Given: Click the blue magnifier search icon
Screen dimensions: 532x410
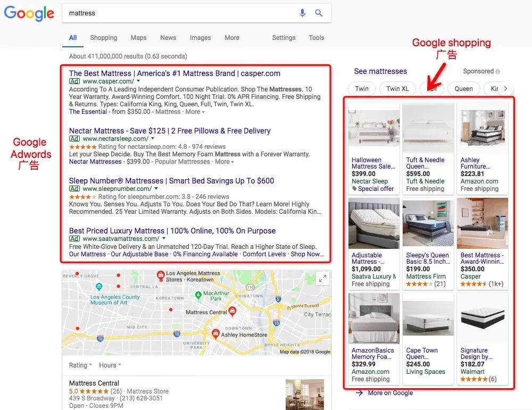Looking at the screenshot, I should (319, 13).
